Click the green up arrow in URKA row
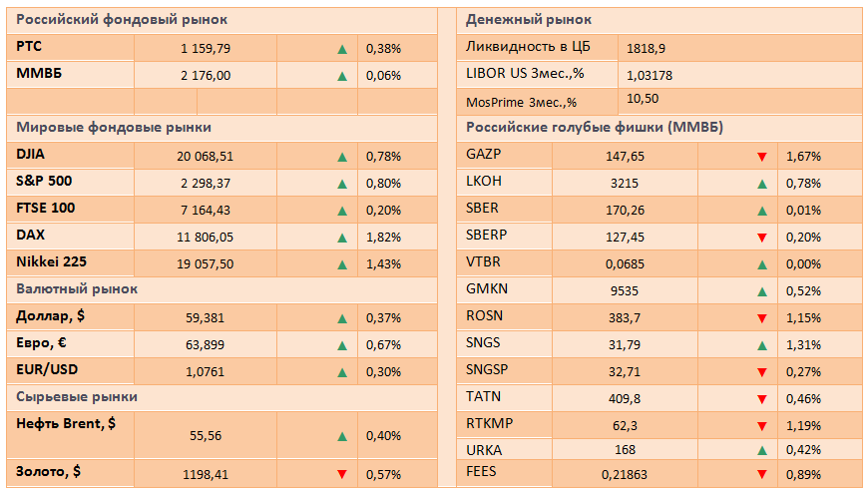 point(761,449)
